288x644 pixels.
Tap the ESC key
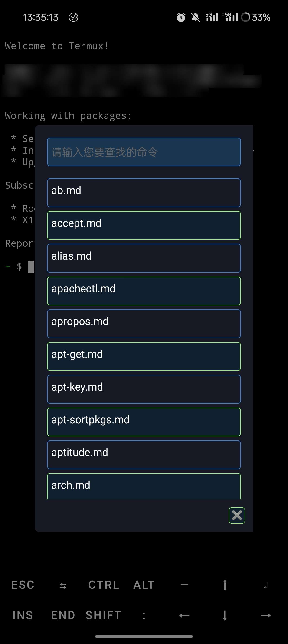pos(23,585)
